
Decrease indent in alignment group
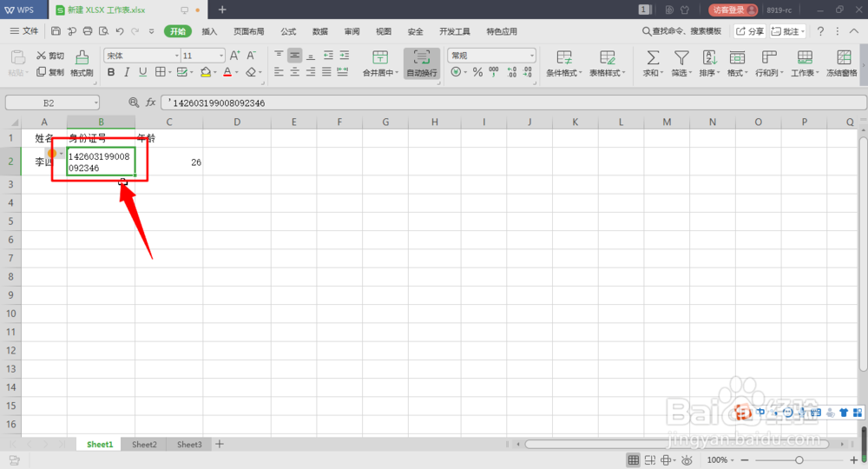pyautogui.click(x=328, y=56)
